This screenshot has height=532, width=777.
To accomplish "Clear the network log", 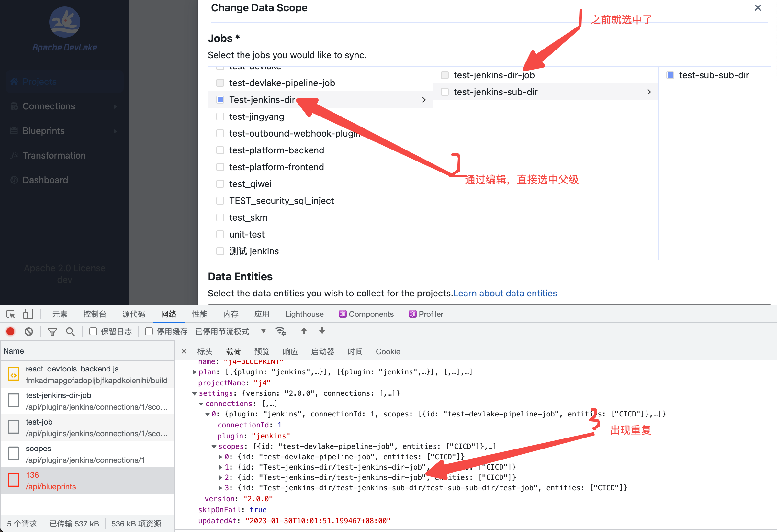I will (x=28, y=331).
